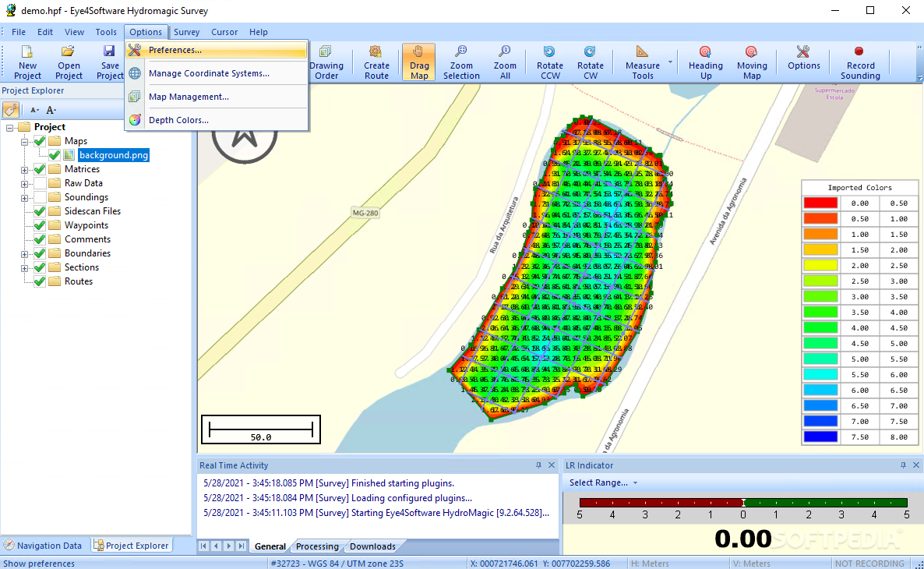Open the Measure Tools dropdown arrow

[670, 62]
